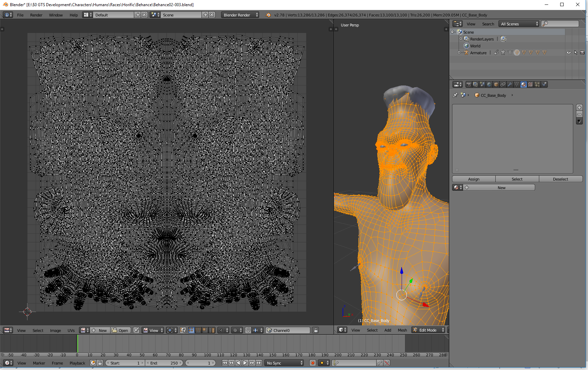Click the outliner search filter field
This screenshot has width=588, height=370.
pyautogui.click(x=560, y=24)
